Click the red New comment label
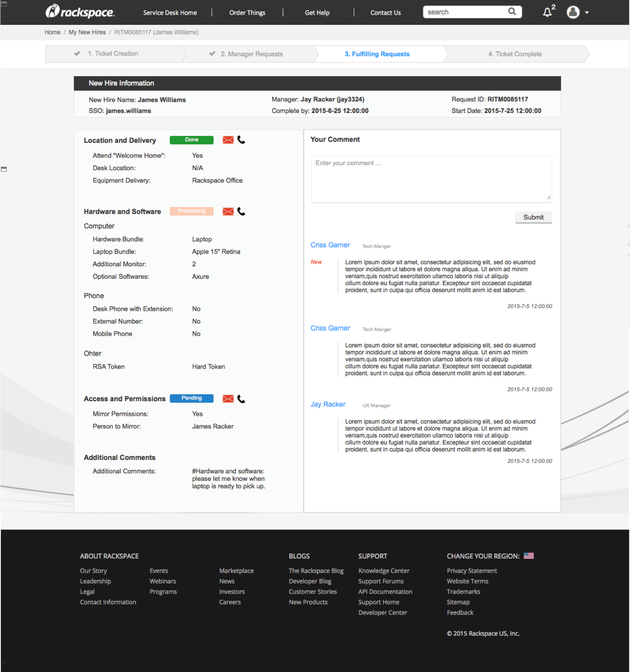The height and width of the screenshot is (672, 630). click(316, 262)
